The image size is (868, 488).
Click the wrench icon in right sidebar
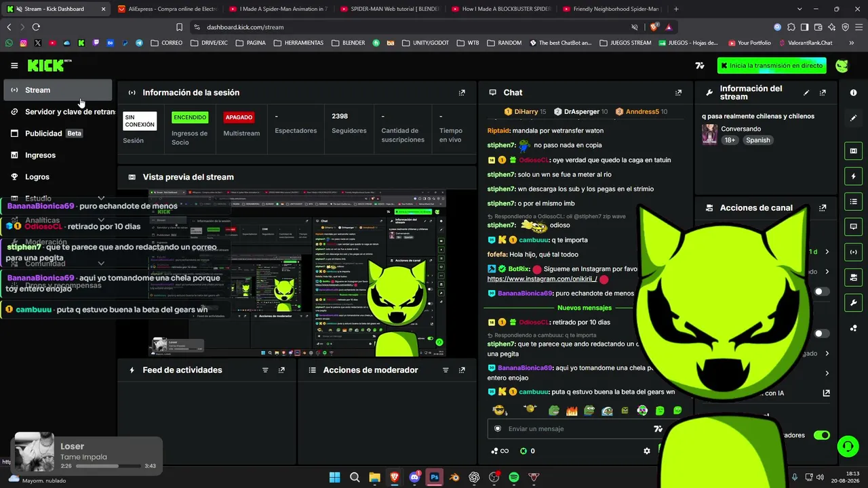point(853,302)
